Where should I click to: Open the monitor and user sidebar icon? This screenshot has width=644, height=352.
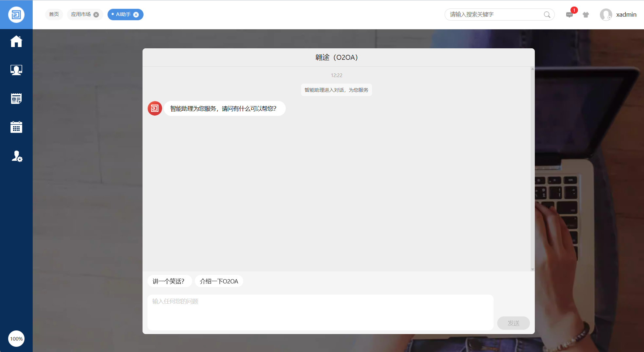[16, 70]
